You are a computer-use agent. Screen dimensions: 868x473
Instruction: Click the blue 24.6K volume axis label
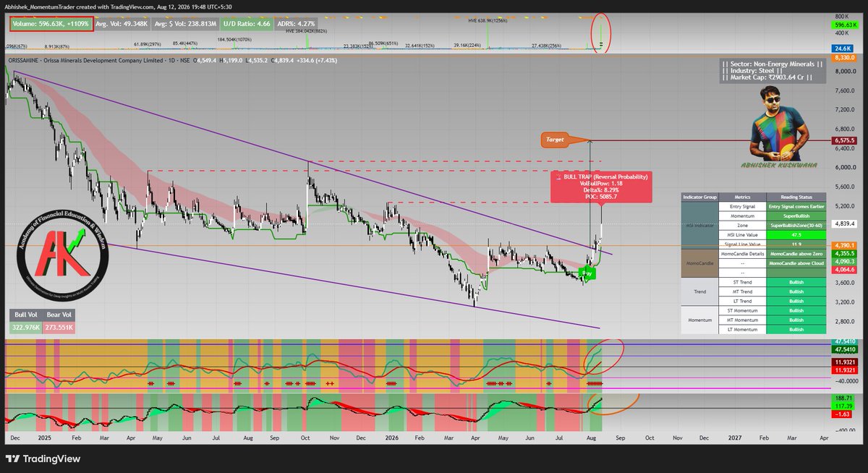(842, 48)
